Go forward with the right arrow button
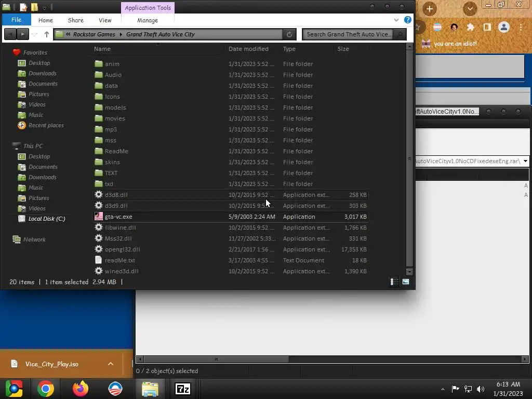This screenshot has width=532, height=399. tap(23, 34)
